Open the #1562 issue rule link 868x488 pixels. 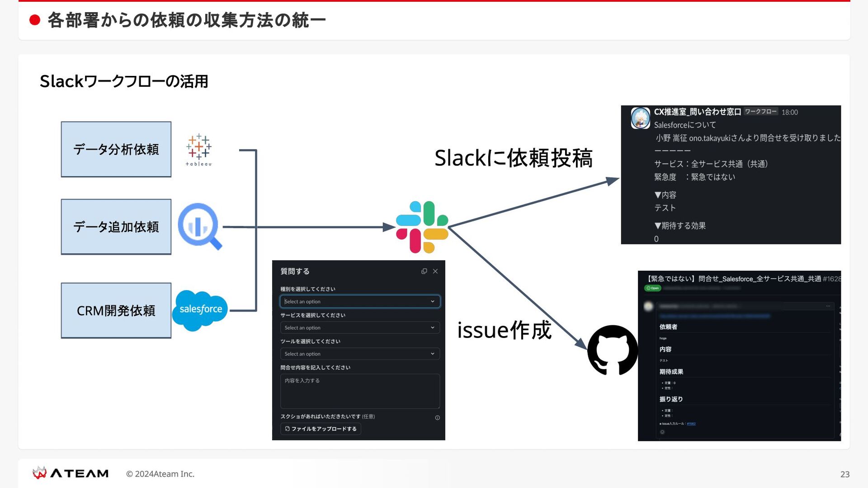[x=691, y=424]
